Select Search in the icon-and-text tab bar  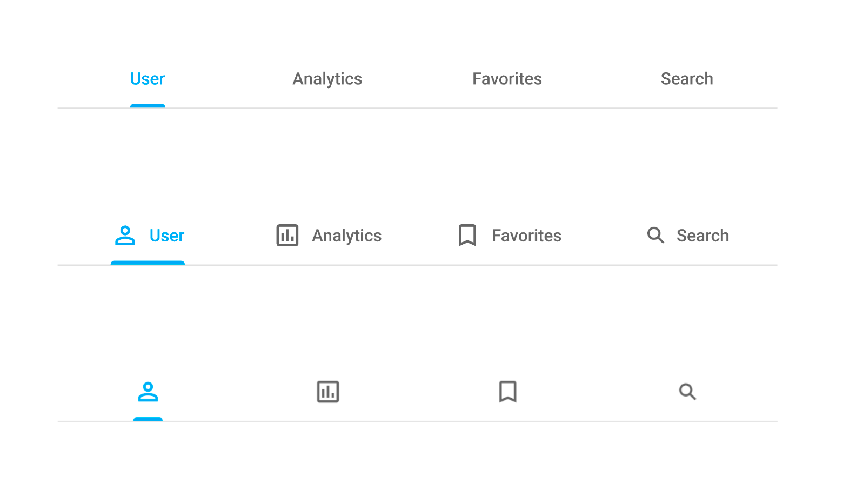click(688, 236)
